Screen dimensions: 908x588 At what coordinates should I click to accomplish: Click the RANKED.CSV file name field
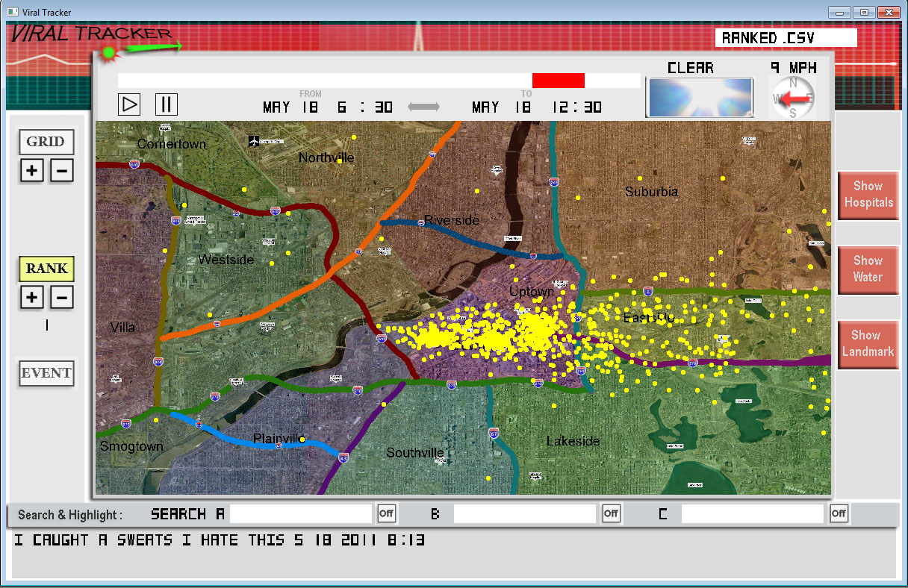click(786, 38)
